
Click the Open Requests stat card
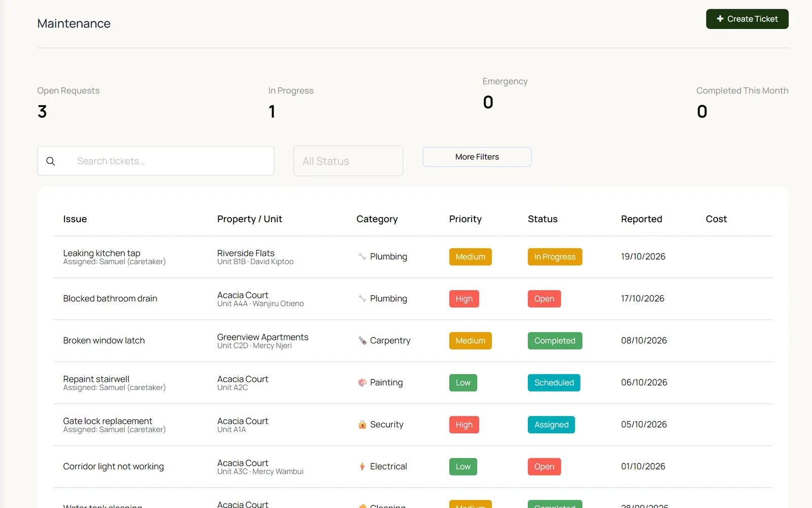point(68,103)
